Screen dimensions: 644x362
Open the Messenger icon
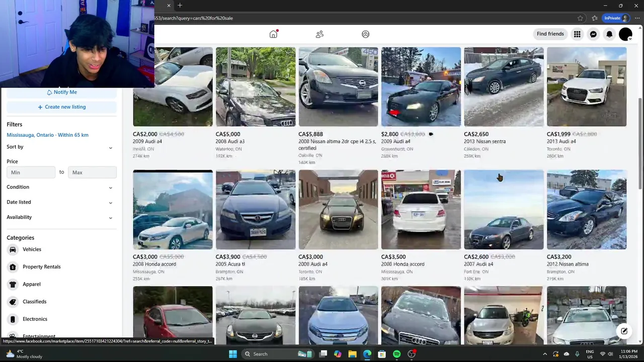[593, 34]
